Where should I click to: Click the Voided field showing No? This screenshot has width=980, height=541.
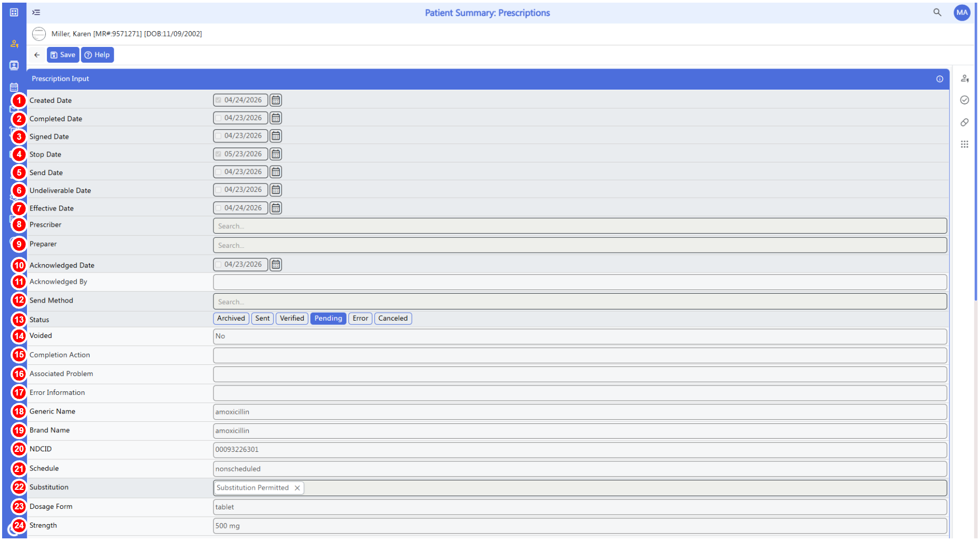click(580, 336)
